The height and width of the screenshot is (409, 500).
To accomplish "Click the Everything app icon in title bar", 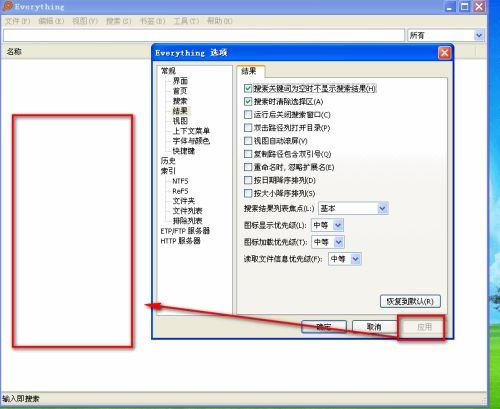I will [x=8, y=6].
